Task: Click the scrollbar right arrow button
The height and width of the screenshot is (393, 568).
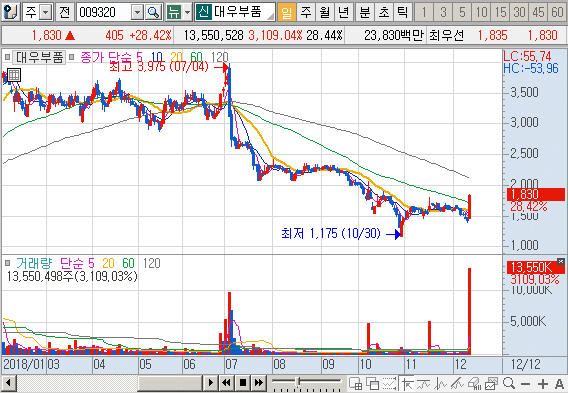Action: (210, 383)
